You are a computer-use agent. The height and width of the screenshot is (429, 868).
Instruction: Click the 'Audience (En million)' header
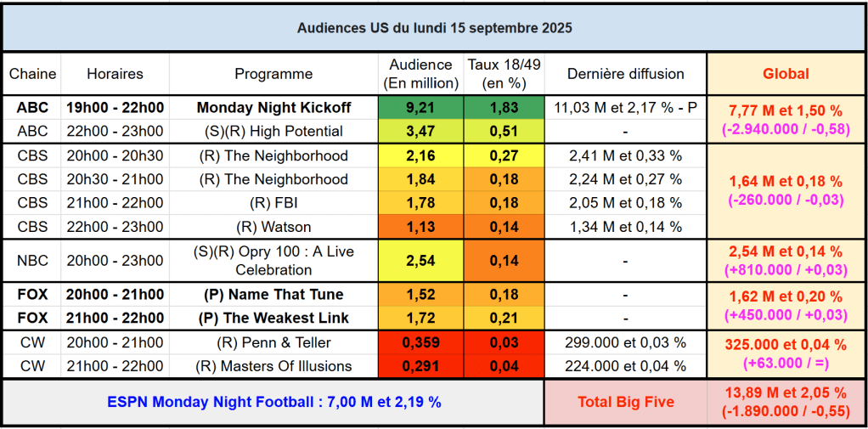420,74
